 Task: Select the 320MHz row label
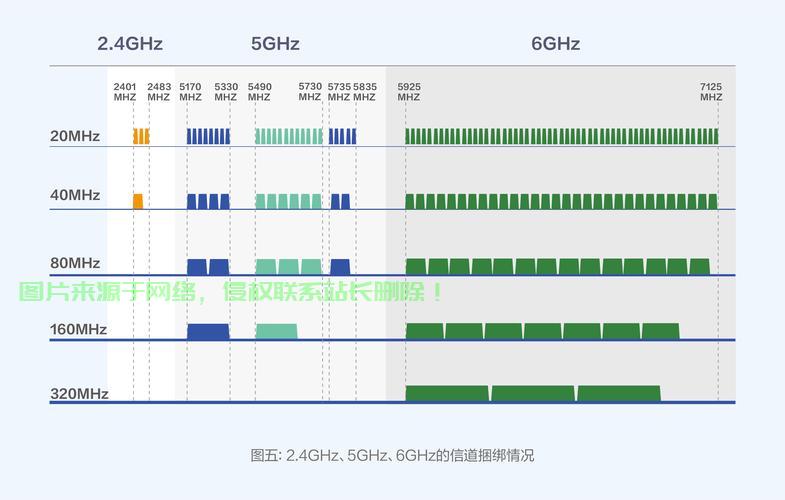(x=79, y=394)
